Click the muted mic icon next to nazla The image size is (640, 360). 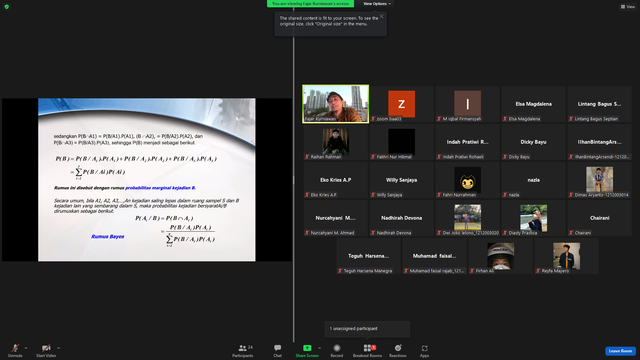pos(505,195)
